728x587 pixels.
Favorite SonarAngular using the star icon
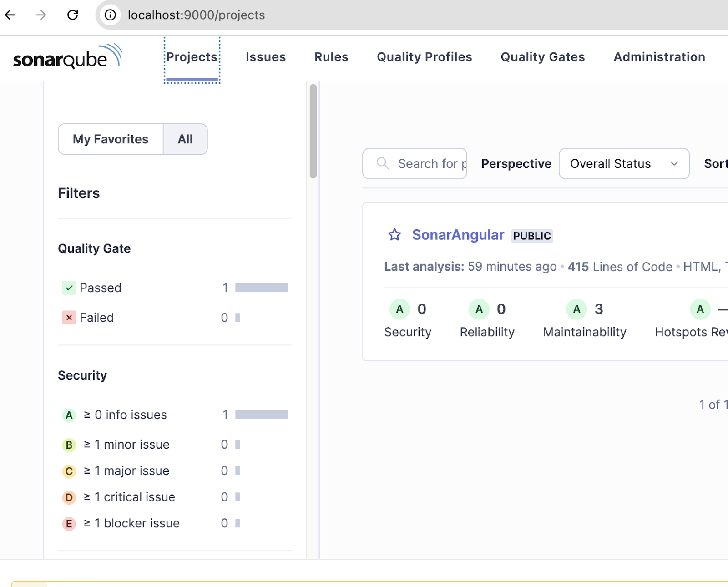pos(394,235)
